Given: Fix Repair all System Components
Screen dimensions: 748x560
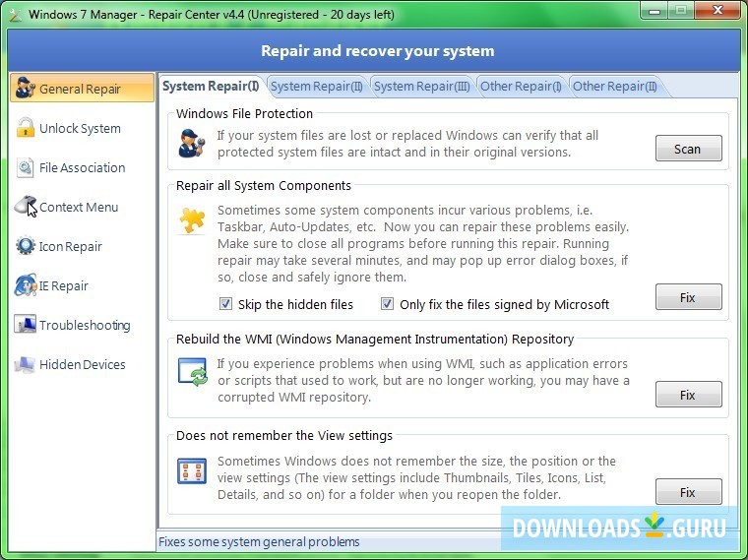Looking at the screenshot, I should [688, 297].
